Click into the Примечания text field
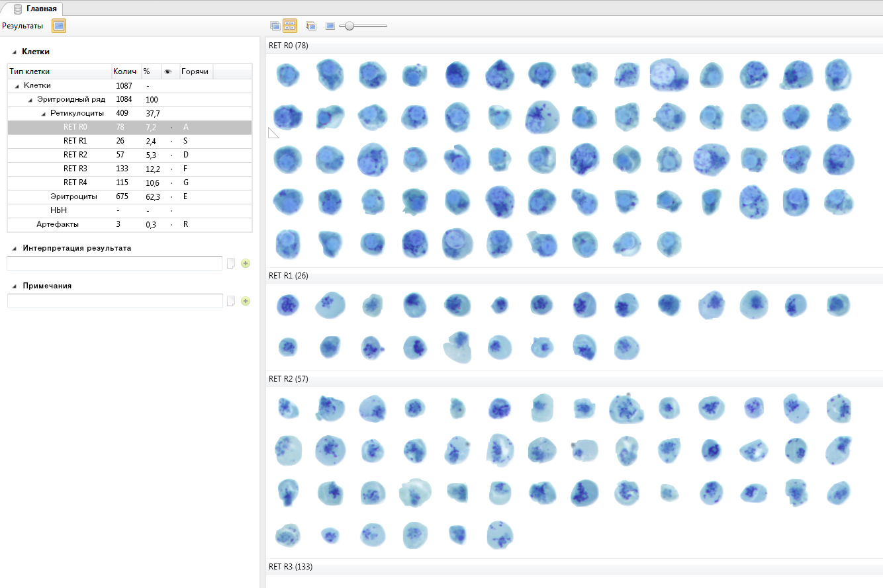 click(115, 301)
